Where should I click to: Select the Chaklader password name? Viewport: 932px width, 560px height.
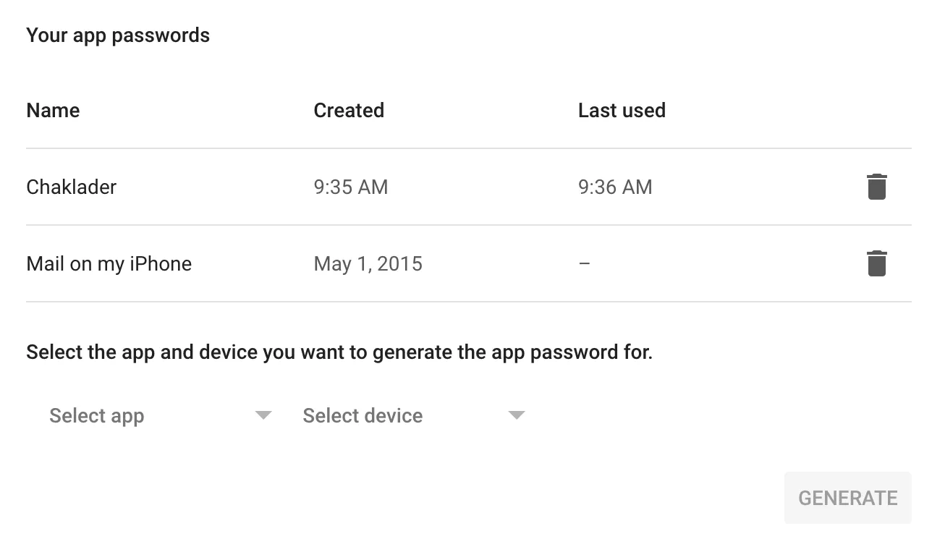[71, 187]
